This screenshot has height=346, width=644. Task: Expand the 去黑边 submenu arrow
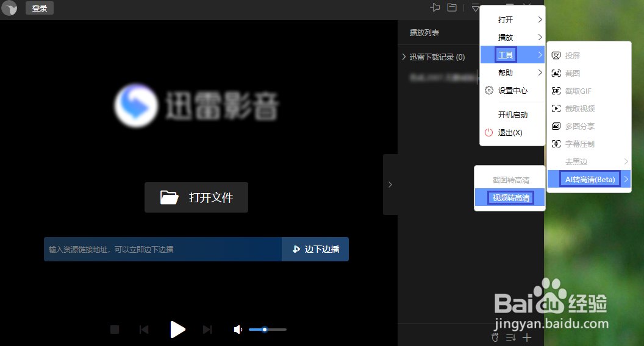pyautogui.click(x=626, y=161)
